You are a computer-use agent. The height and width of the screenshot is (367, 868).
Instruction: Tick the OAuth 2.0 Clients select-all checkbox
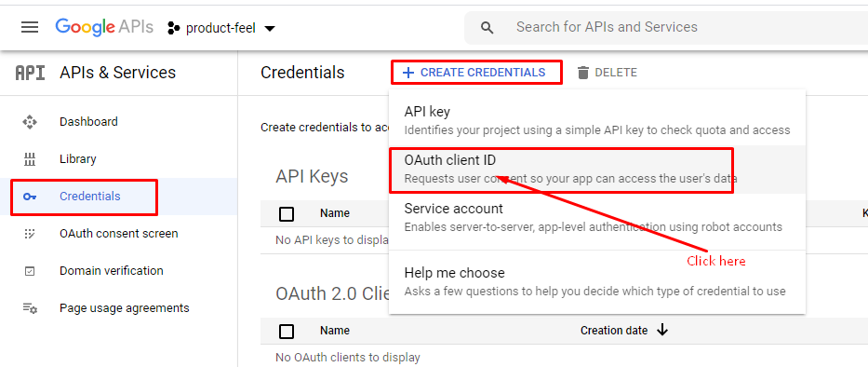click(x=287, y=332)
